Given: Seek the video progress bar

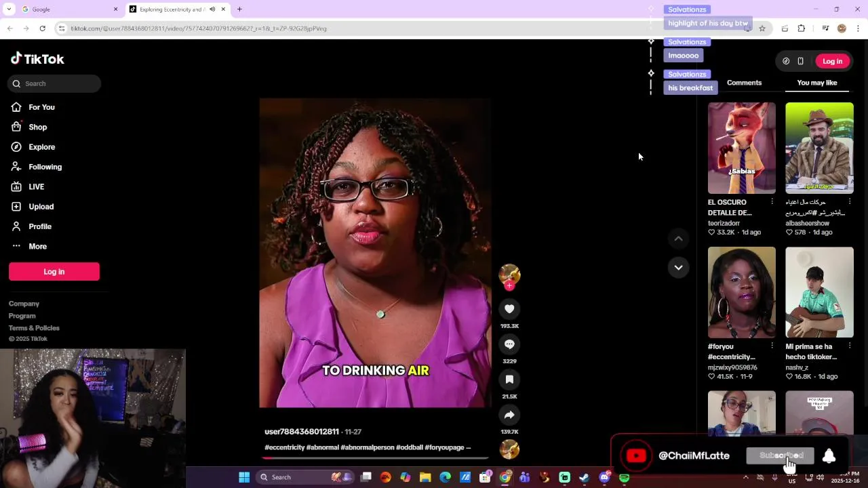Looking at the screenshot, I should click(x=376, y=458).
